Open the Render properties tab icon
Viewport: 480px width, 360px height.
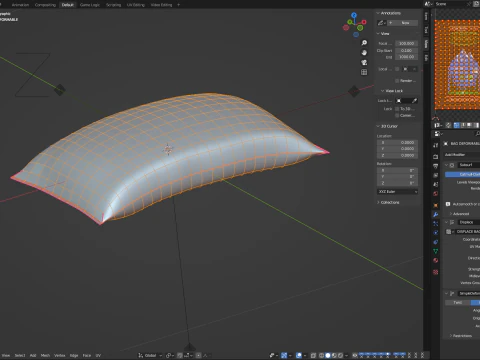coord(436,157)
